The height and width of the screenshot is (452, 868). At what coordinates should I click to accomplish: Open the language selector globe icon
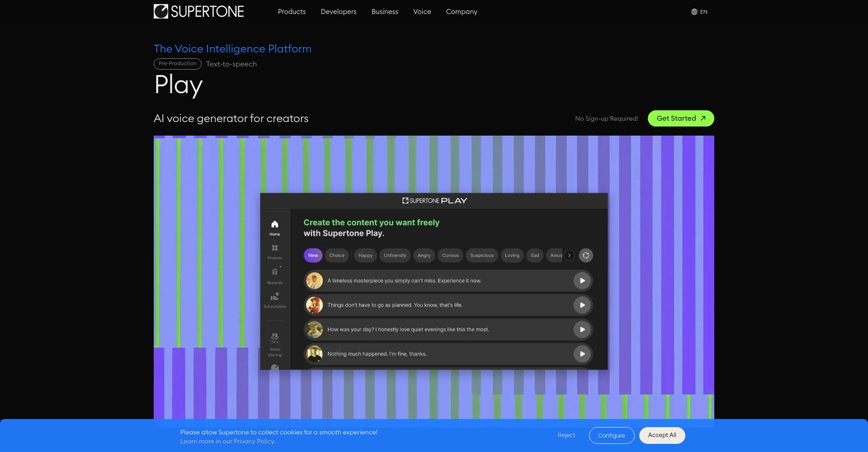694,12
